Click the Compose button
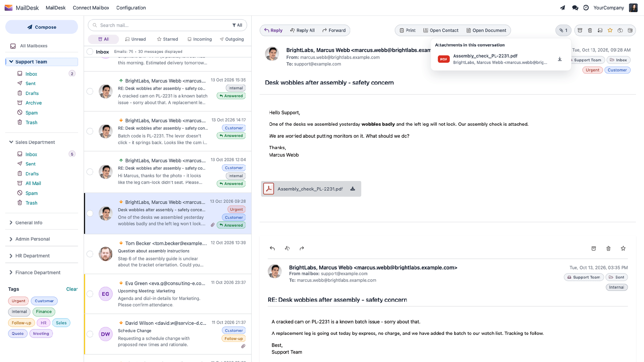The height and width of the screenshot is (362, 644). [42, 27]
